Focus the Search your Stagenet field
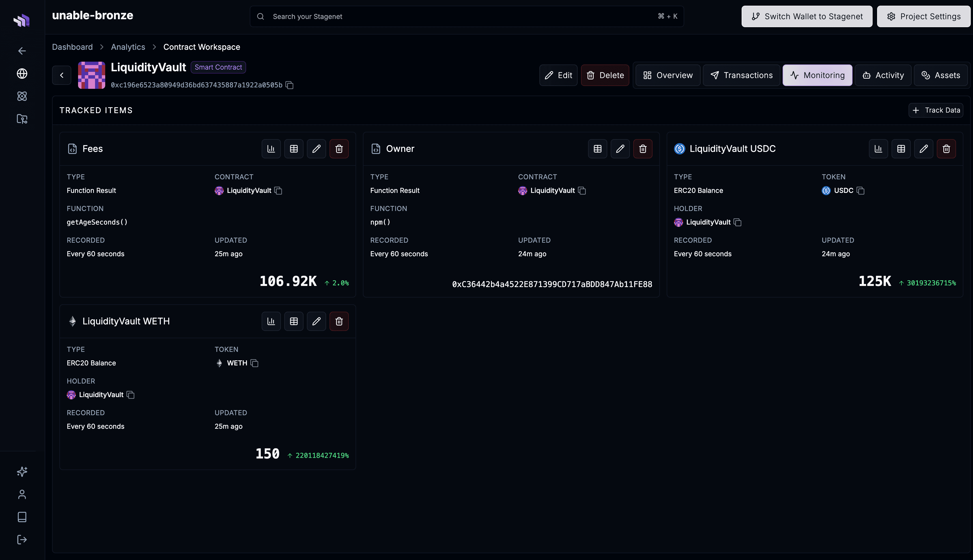This screenshot has height=560, width=973. 467,16
